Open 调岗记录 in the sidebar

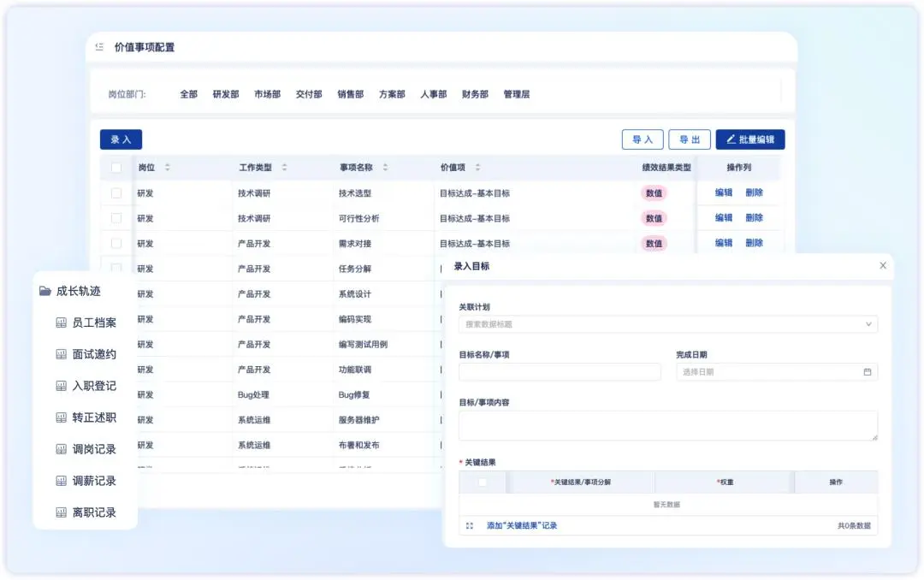pos(94,449)
